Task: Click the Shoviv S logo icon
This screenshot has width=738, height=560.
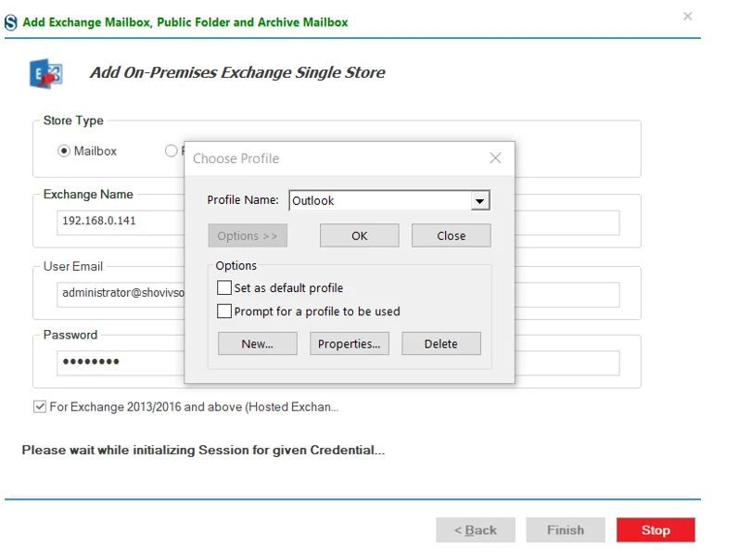Action: 10,22
